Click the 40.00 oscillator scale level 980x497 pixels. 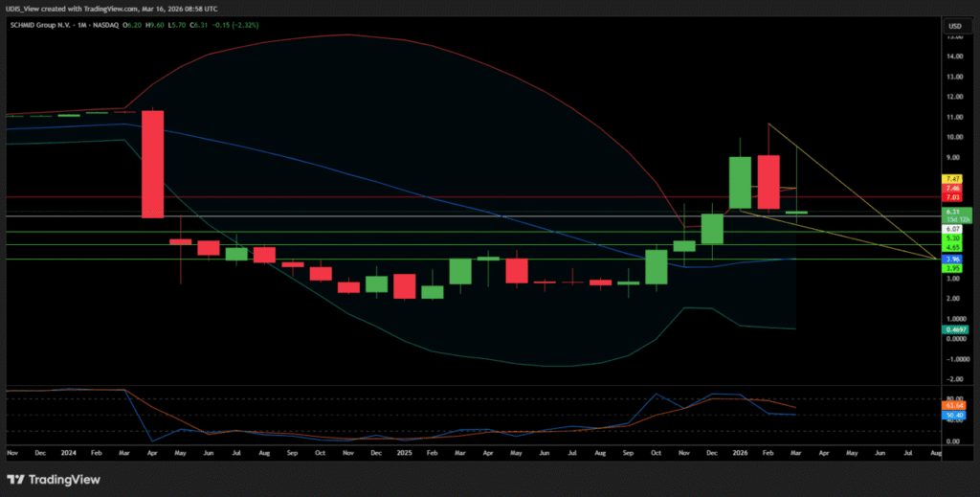click(954, 420)
